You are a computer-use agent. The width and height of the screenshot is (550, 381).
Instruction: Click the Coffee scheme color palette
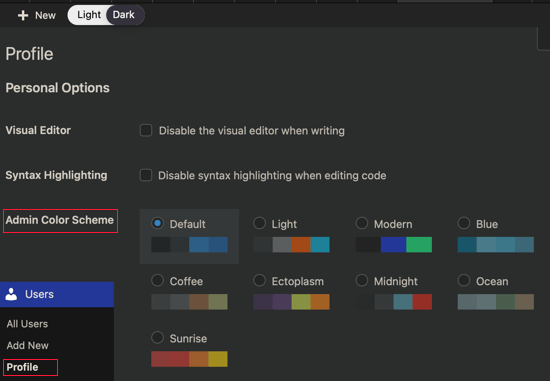pos(189,302)
